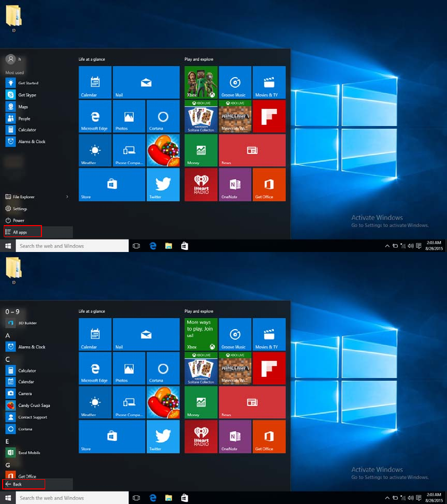The image size is (447, 504).
Task: Open 3D Builder in the apps list
Action: [x=21, y=323]
